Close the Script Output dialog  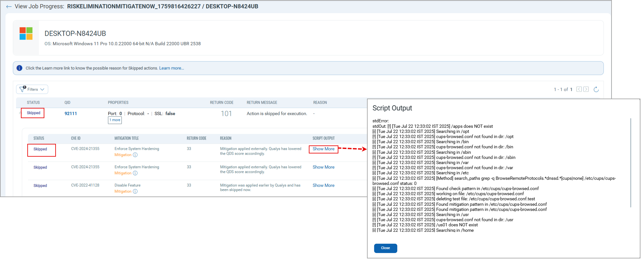click(385, 248)
